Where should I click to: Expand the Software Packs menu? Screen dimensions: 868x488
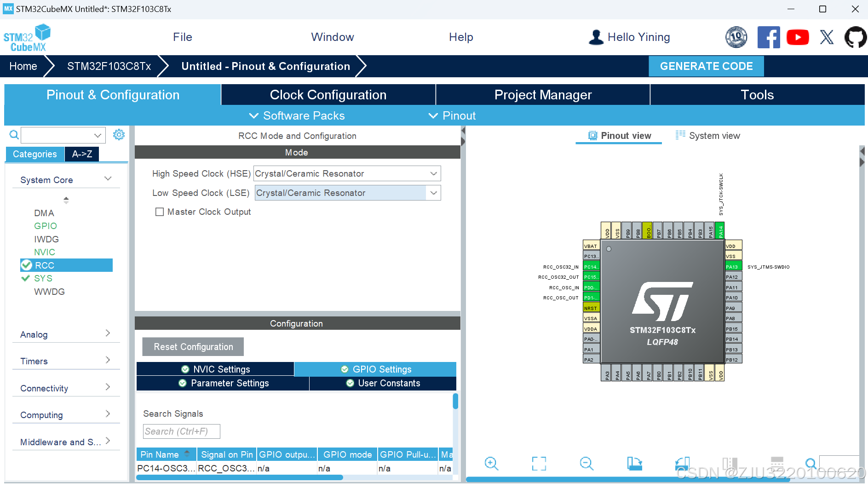click(297, 116)
